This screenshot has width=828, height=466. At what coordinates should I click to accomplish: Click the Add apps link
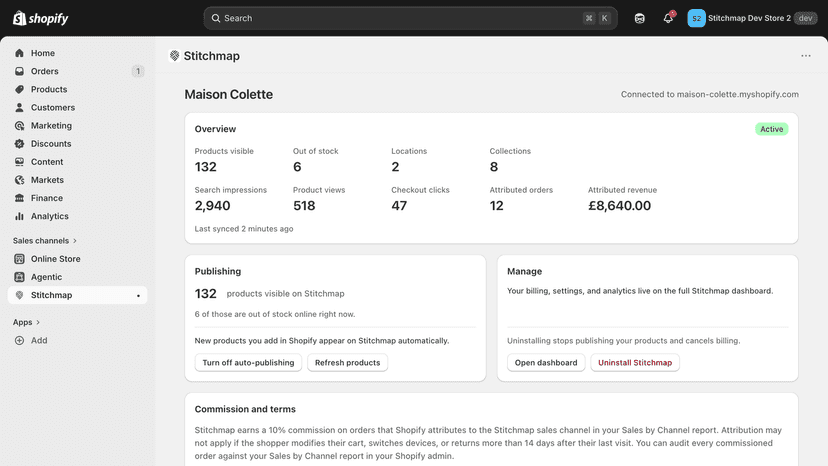39,340
